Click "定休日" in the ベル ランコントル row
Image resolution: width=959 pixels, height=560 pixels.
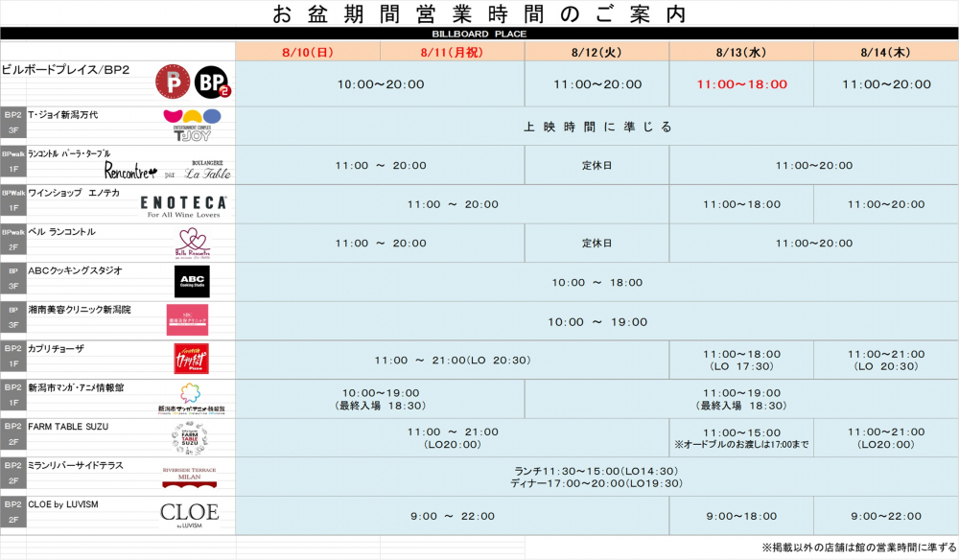(596, 243)
